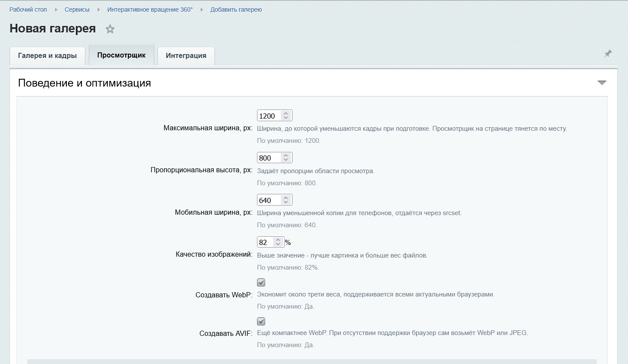Click the Максимальная ширина, px label
This screenshot has width=628, height=364.
click(x=208, y=128)
